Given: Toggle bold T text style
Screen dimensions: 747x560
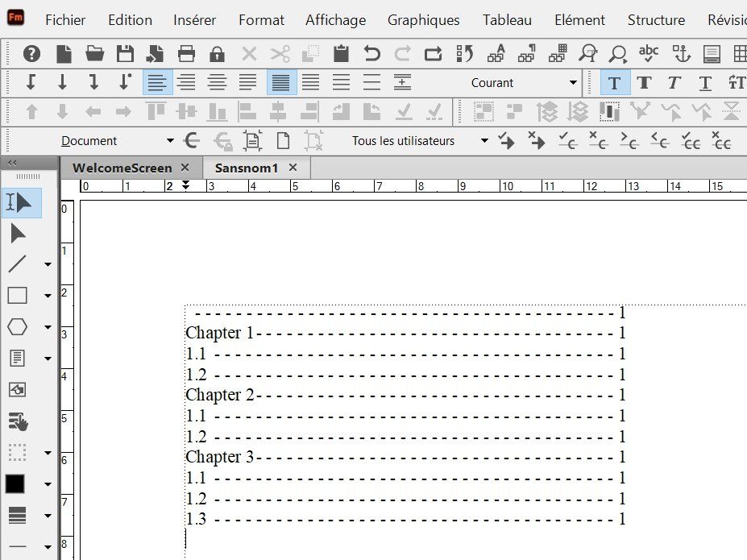Looking at the screenshot, I should pyautogui.click(x=644, y=83).
